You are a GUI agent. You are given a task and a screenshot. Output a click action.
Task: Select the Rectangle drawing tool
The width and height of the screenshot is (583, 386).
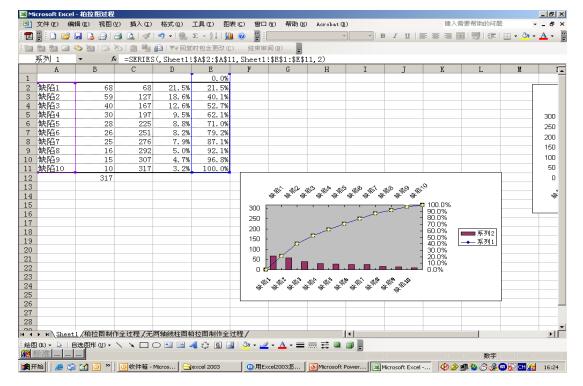coord(144,345)
